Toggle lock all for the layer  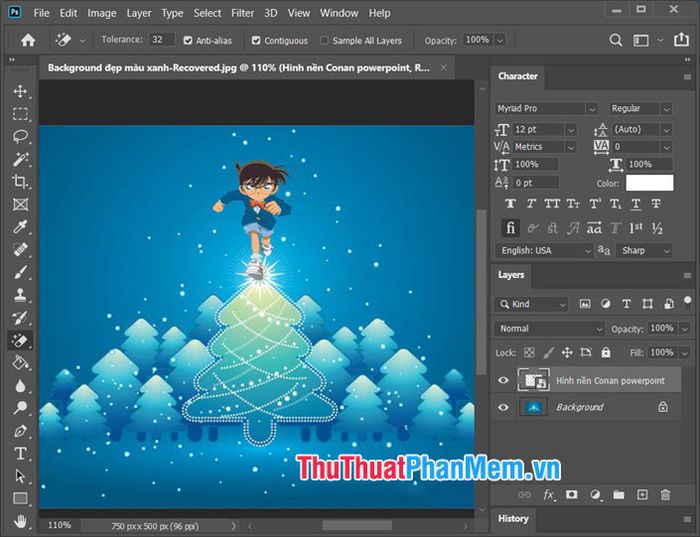point(605,353)
